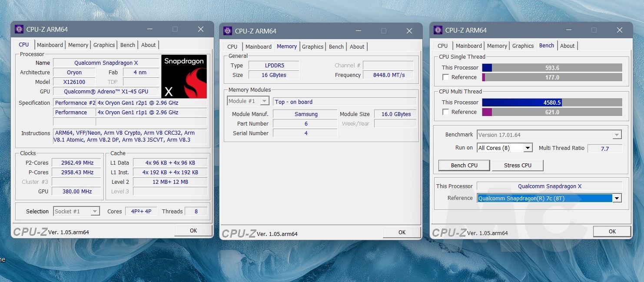This screenshot has height=282, width=644.
Task: Click the GPU name Adreno X1-45 GPU
Action: coord(106,91)
